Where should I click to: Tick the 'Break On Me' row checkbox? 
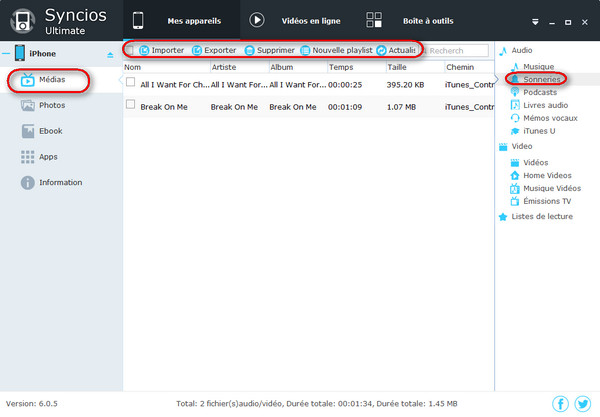130,104
